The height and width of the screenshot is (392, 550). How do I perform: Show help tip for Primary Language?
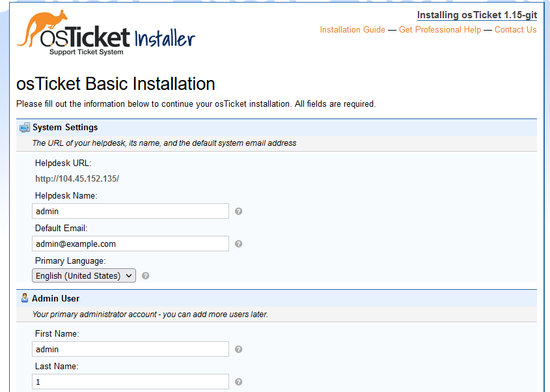(146, 275)
